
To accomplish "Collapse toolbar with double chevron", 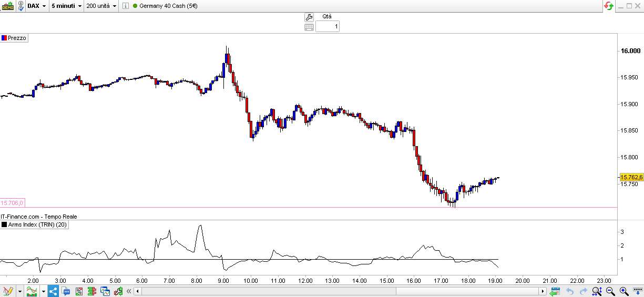I will point(129,291).
